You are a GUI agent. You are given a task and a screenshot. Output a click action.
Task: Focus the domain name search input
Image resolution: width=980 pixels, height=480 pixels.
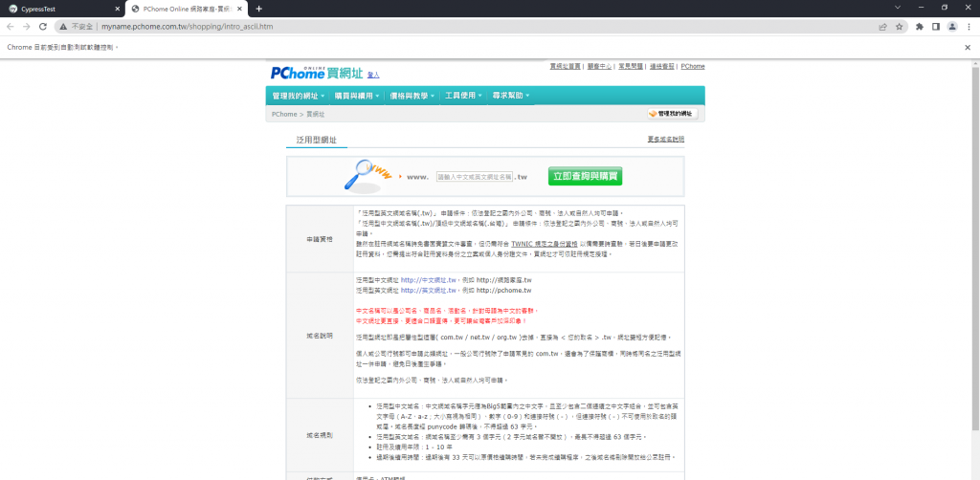[475, 177]
